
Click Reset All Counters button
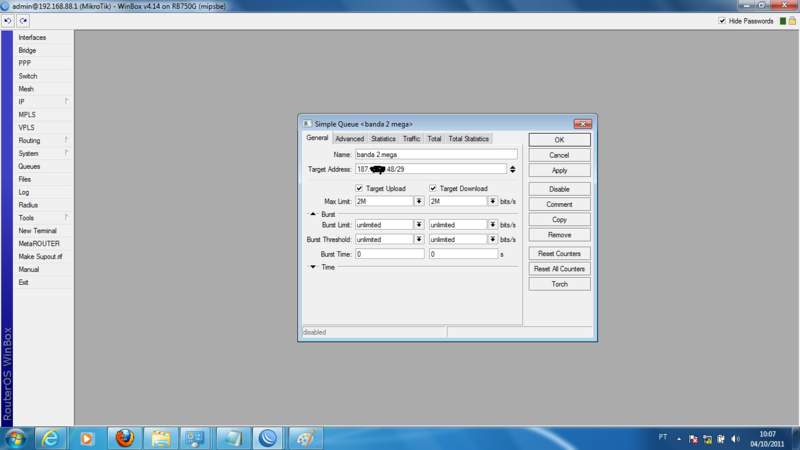[559, 269]
